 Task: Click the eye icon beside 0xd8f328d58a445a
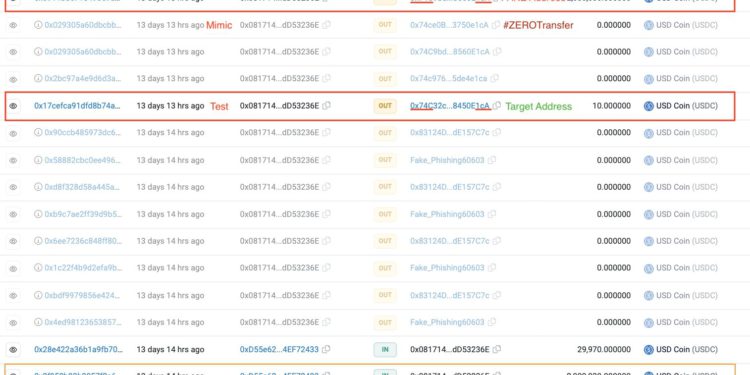click(x=13, y=187)
